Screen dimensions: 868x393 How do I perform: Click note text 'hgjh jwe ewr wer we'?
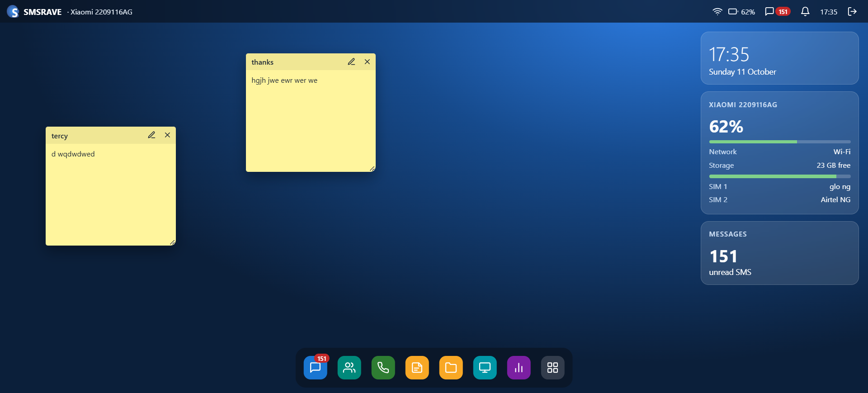(284, 80)
